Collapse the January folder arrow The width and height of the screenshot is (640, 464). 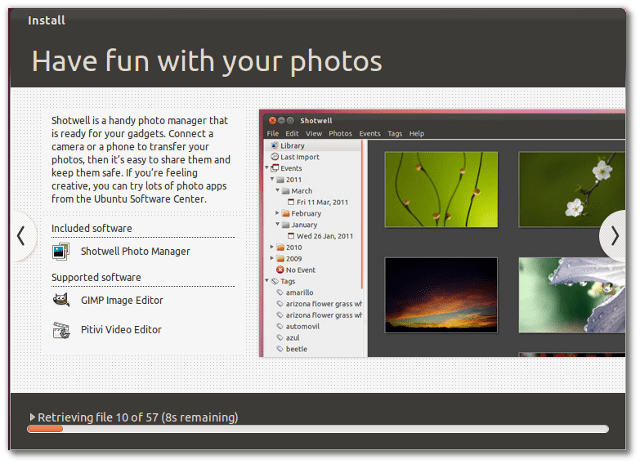[278, 224]
